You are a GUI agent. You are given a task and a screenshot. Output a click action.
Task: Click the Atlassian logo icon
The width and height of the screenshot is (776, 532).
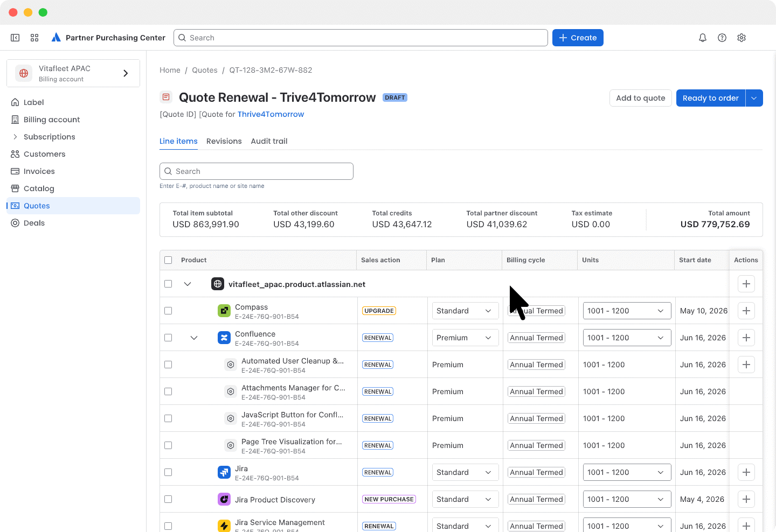pos(56,38)
